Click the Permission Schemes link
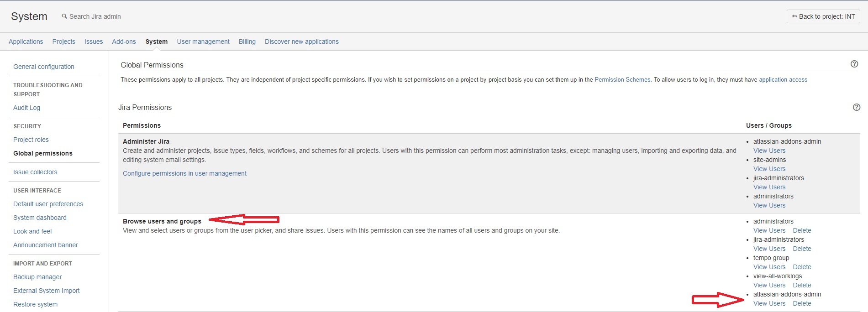This screenshot has height=312, width=868. pos(622,79)
